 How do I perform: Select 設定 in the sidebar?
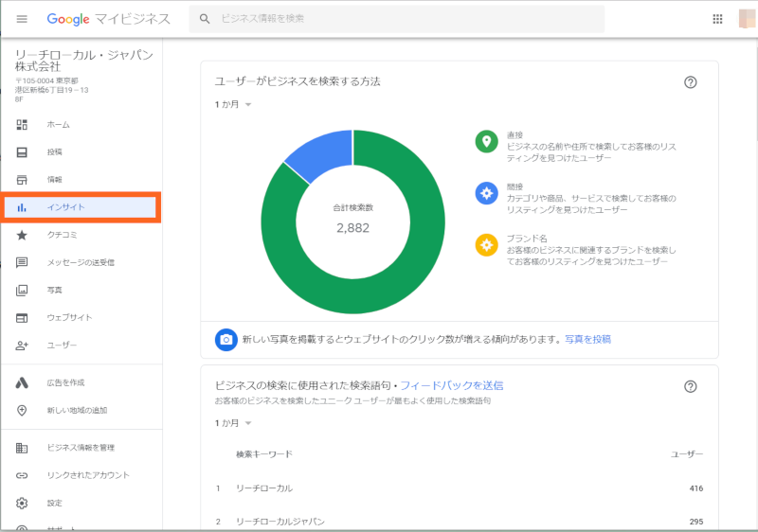pos(81,503)
